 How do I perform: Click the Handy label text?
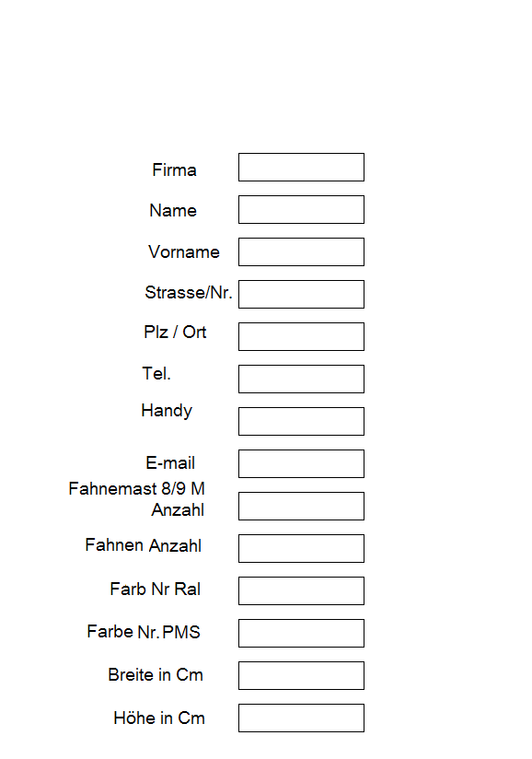[x=167, y=411]
